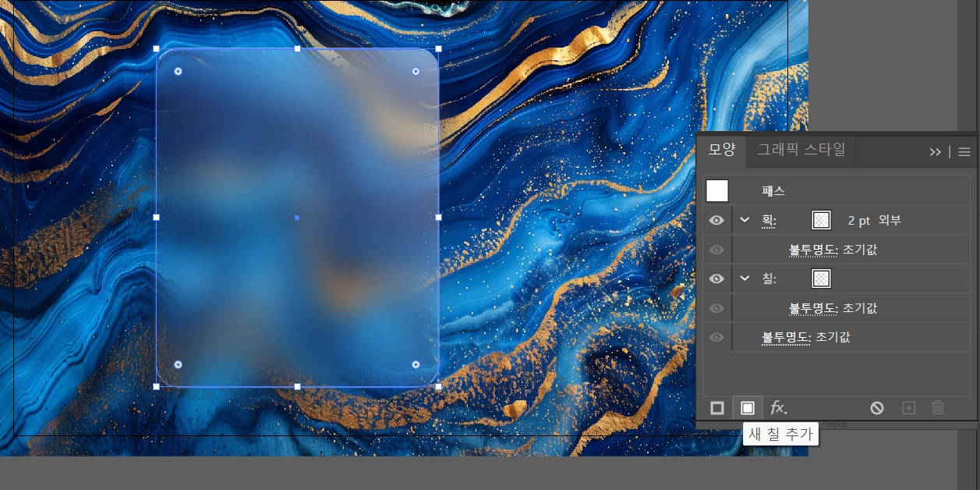Click the trash Delete Selected Item icon
980x490 pixels.
[x=938, y=408]
